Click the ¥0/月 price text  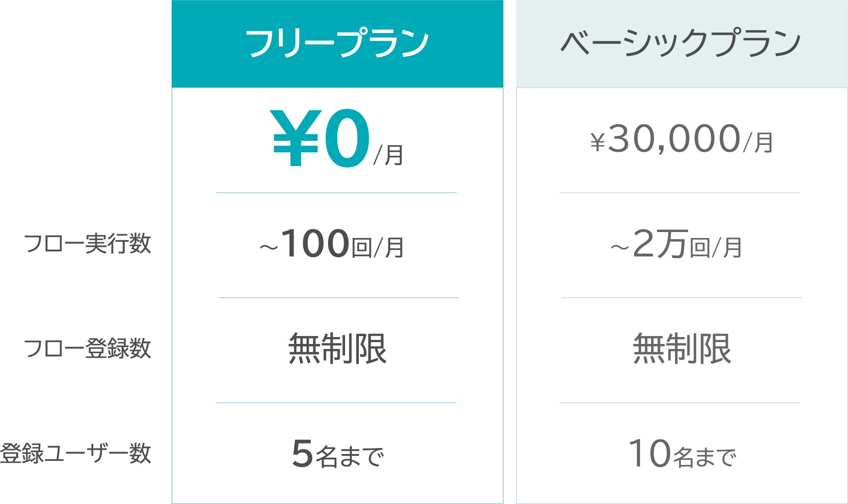(x=337, y=139)
